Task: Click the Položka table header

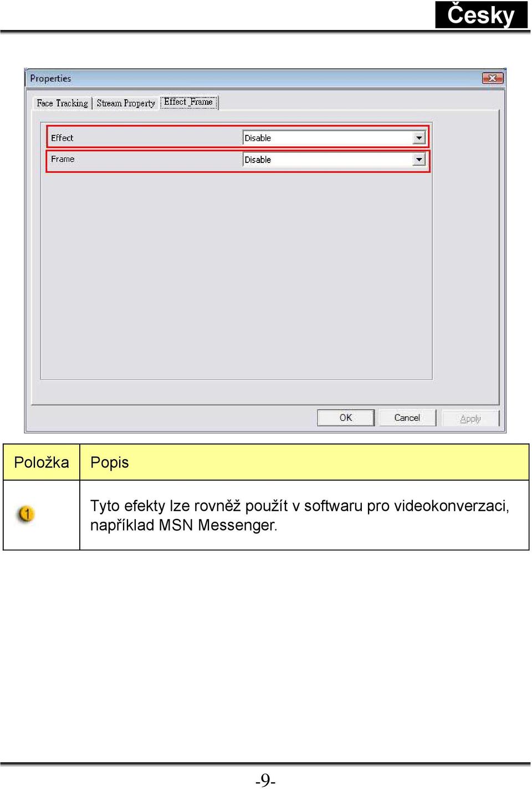Action: 42,462
